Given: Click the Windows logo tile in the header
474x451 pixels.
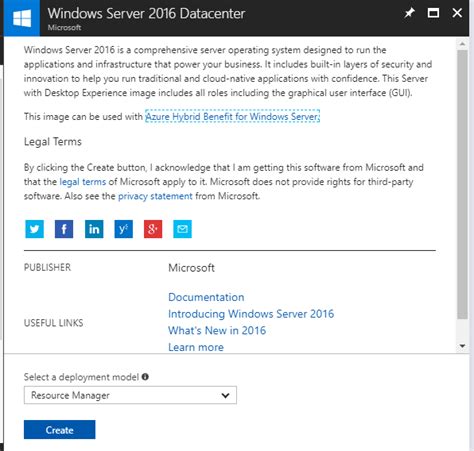Looking at the screenshot, I should point(22,18).
